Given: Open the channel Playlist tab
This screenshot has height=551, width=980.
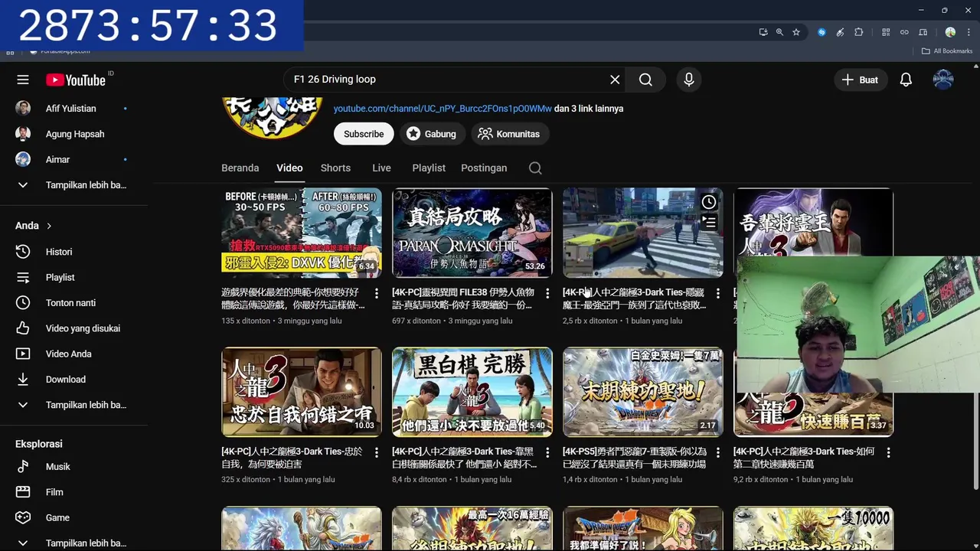Looking at the screenshot, I should 429,168.
